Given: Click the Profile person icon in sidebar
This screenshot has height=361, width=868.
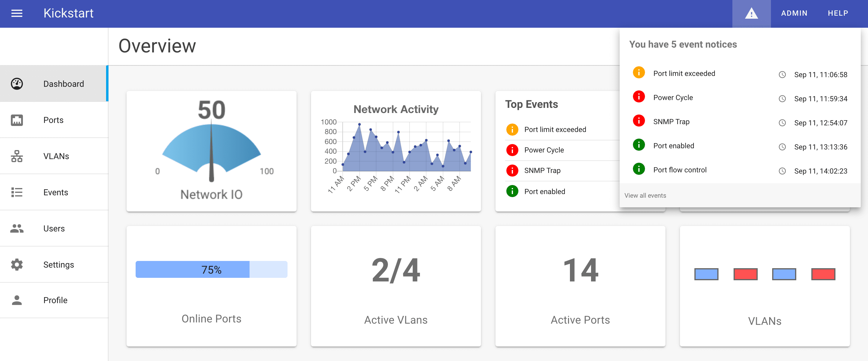Looking at the screenshot, I should [x=17, y=300].
